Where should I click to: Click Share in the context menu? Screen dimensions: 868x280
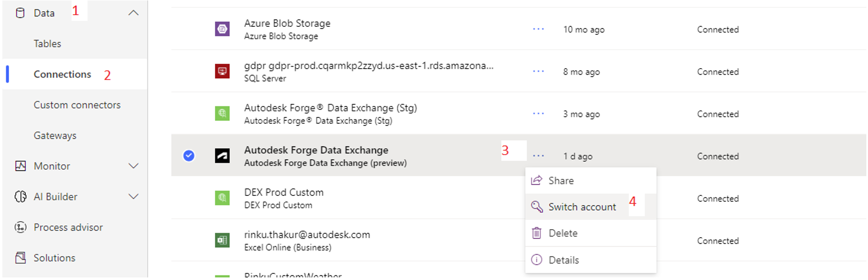point(561,181)
